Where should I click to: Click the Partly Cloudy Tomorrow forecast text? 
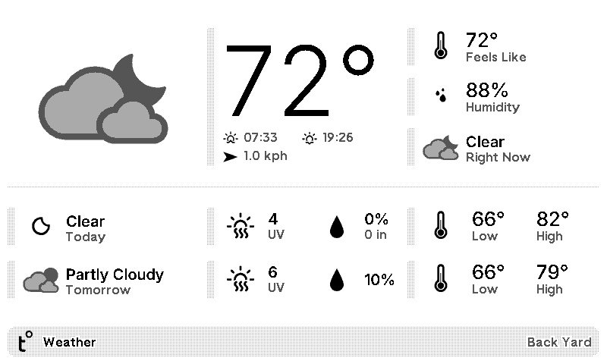[114, 281]
